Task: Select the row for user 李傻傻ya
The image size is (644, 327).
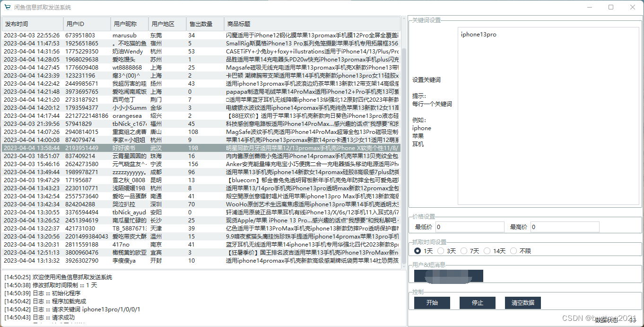Action: (x=201, y=261)
